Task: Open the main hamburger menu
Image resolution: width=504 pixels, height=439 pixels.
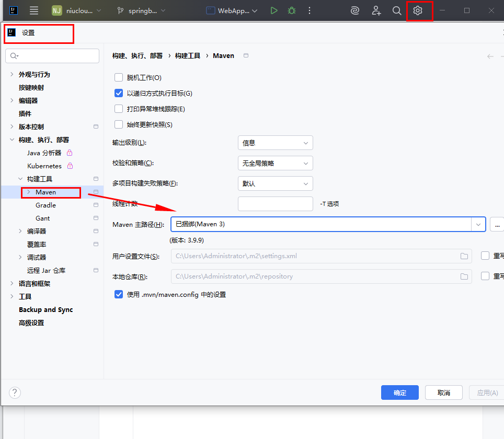Action: coord(34,10)
